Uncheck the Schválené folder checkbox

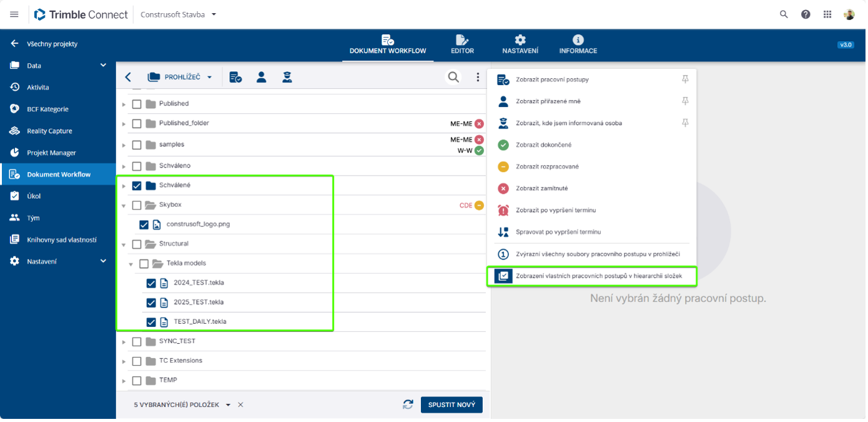tap(137, 186)
